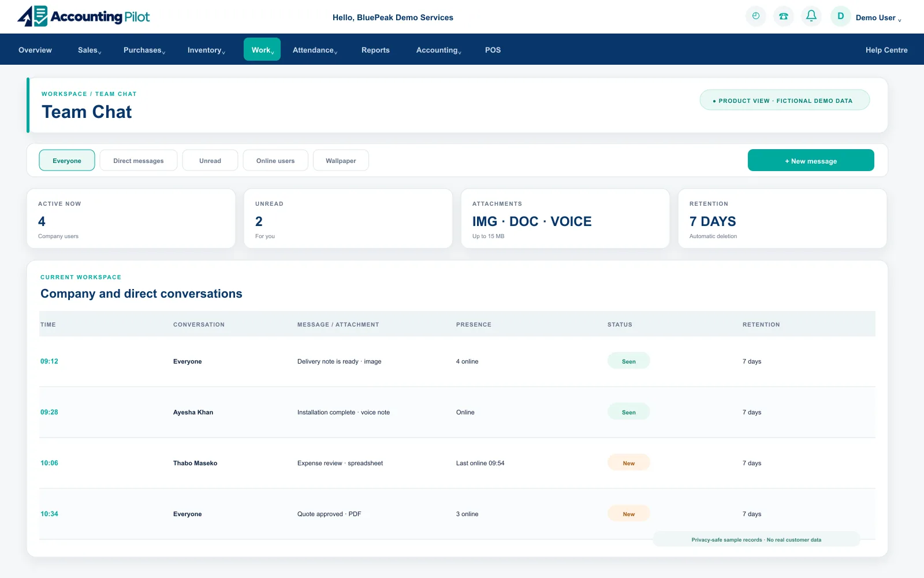Click the 09:12 time entry
Screen dimensions: 924x578
coord(49,361)
